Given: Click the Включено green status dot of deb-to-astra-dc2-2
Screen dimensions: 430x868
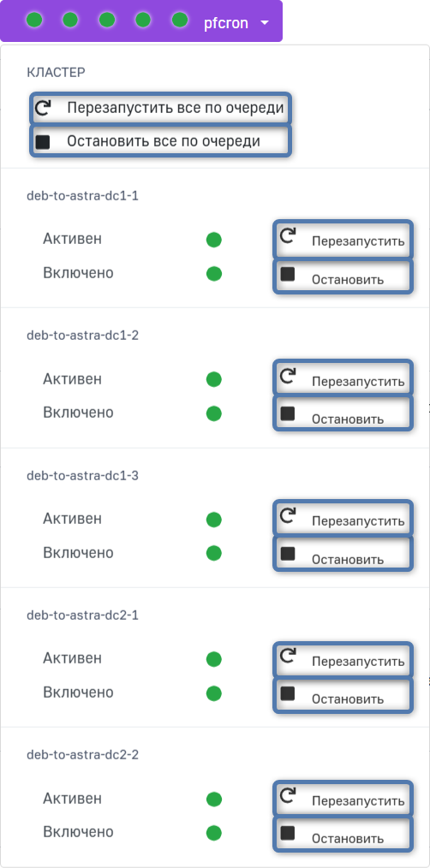Looking at the screenshot, I should point(214,833).
